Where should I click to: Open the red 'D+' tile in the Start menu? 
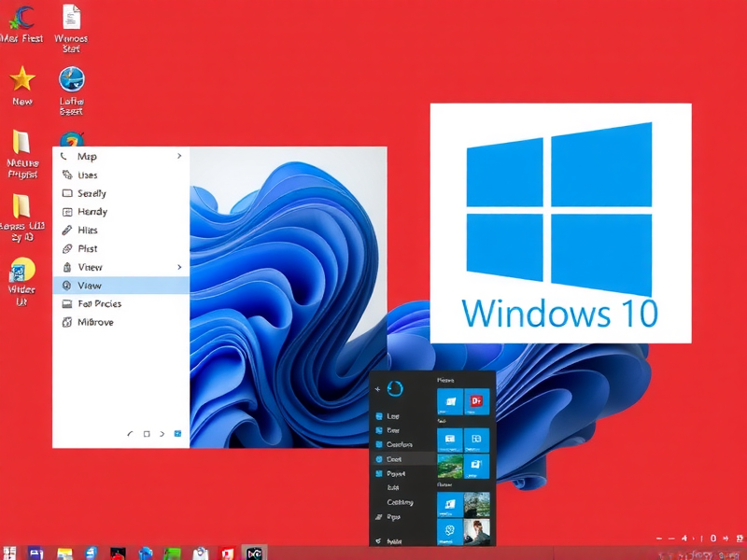476,399
